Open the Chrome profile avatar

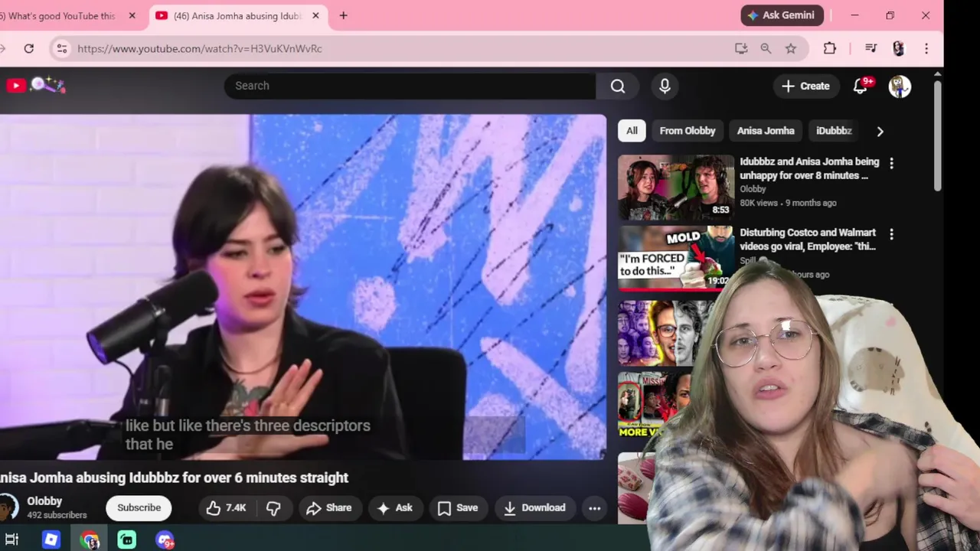(x=899, y=48)
